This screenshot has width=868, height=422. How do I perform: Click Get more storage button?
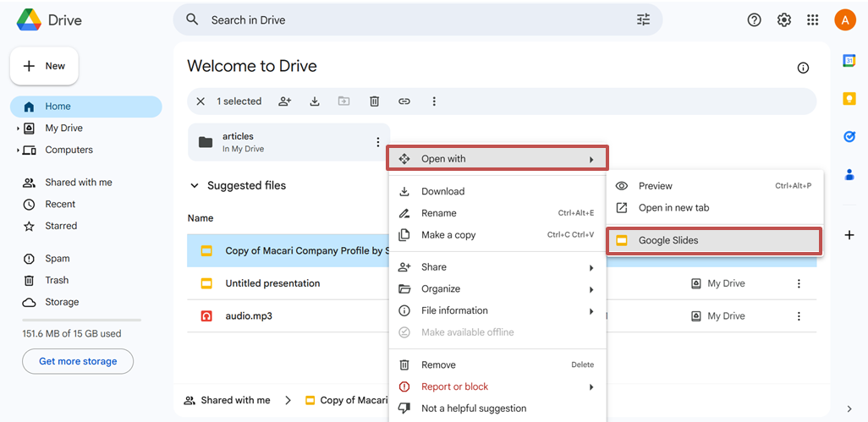click(x=78, y=361)
